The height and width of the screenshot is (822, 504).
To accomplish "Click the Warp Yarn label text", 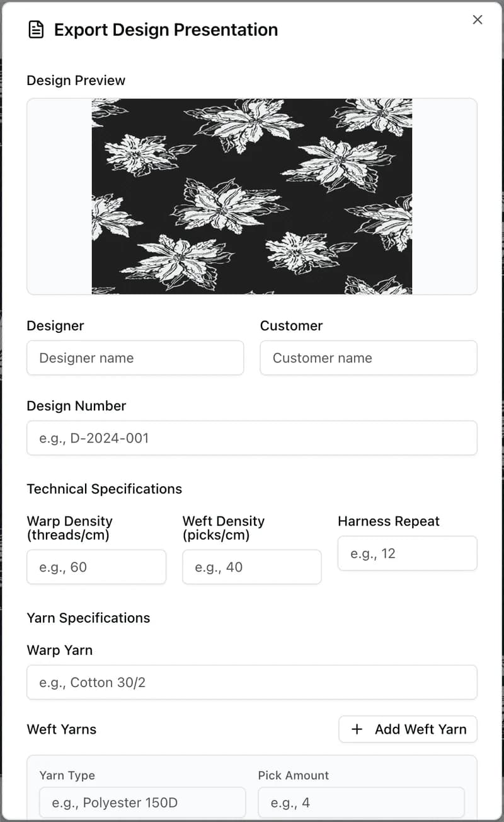I will click(60, 650).
